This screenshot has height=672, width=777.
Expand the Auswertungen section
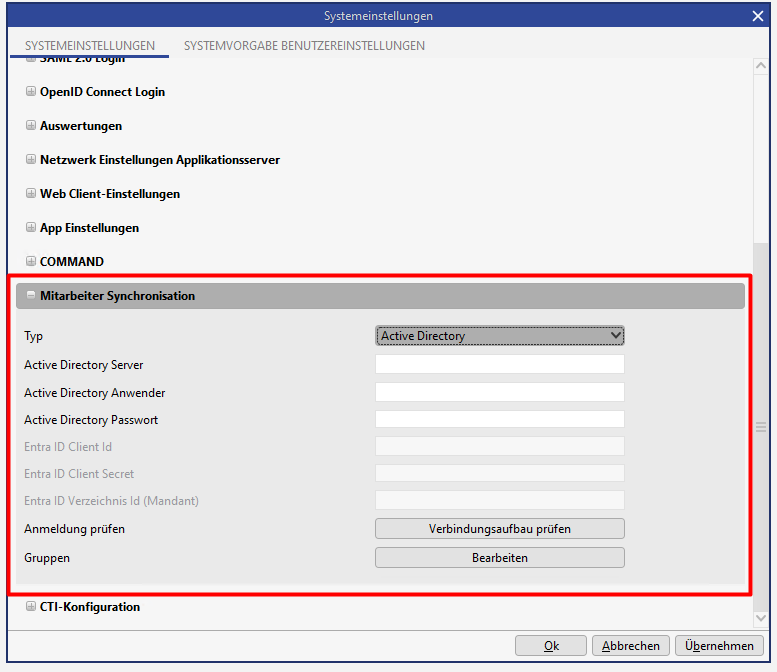(x=31, y=126)
